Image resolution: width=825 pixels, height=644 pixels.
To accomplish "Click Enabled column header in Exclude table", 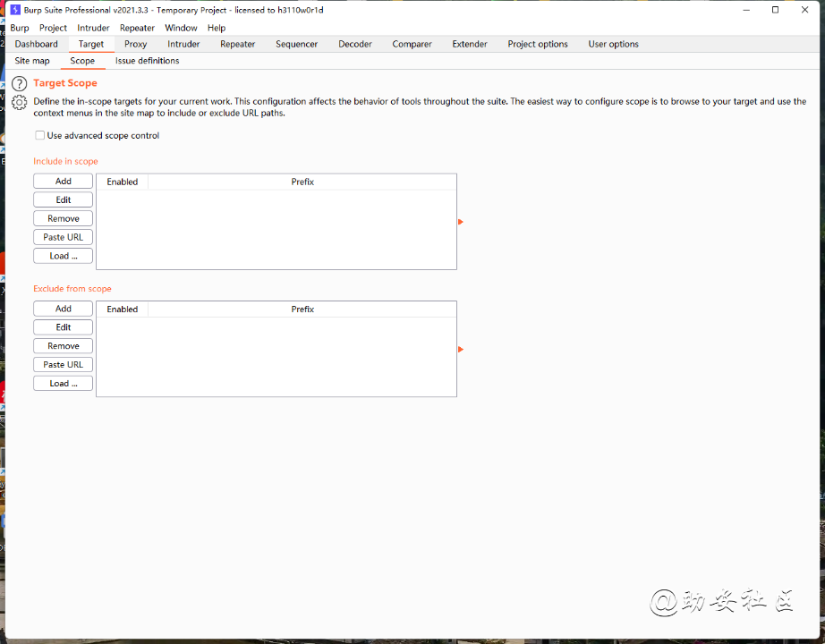I will click(122, 309).
